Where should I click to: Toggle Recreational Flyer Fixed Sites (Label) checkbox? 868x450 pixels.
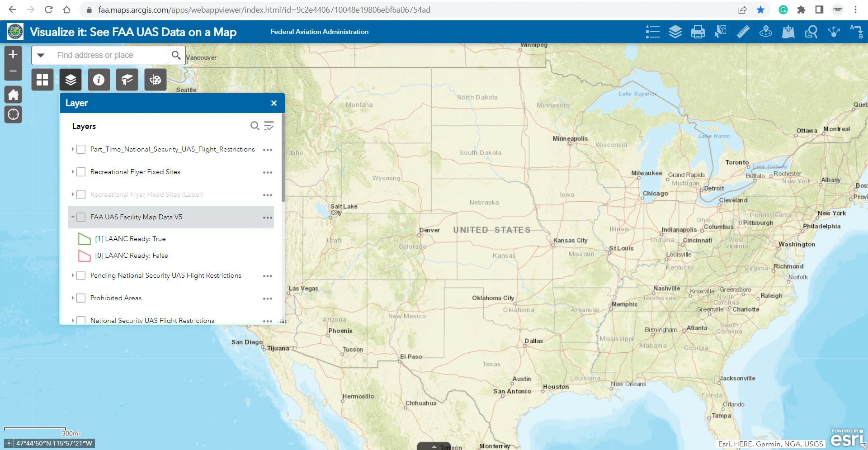pos(81,194)
